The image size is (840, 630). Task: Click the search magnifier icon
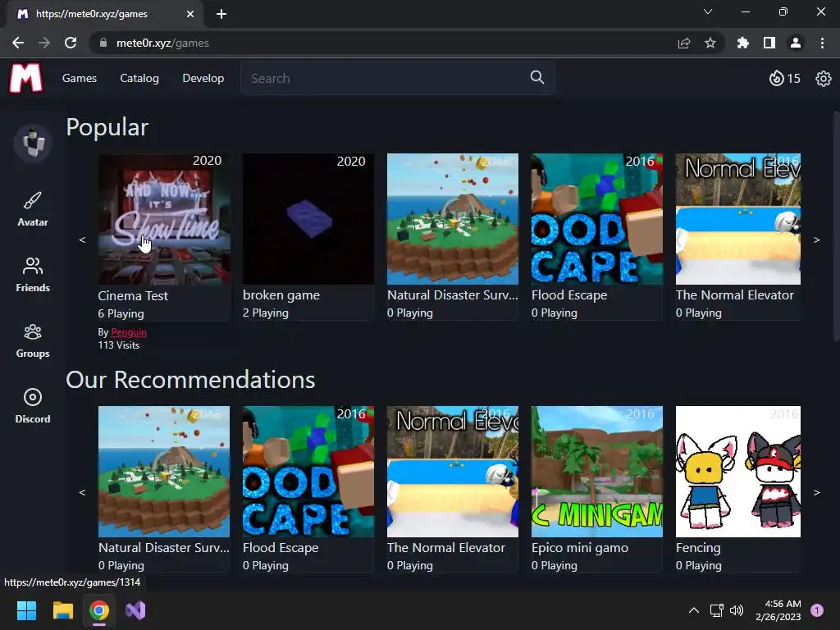pyautogui.click(x=537, y=78)
